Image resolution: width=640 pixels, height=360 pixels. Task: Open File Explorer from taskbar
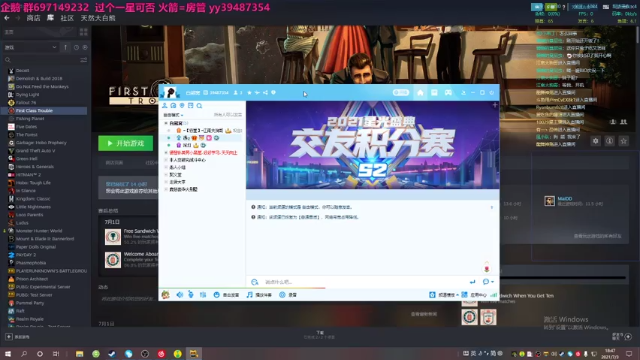80,353
